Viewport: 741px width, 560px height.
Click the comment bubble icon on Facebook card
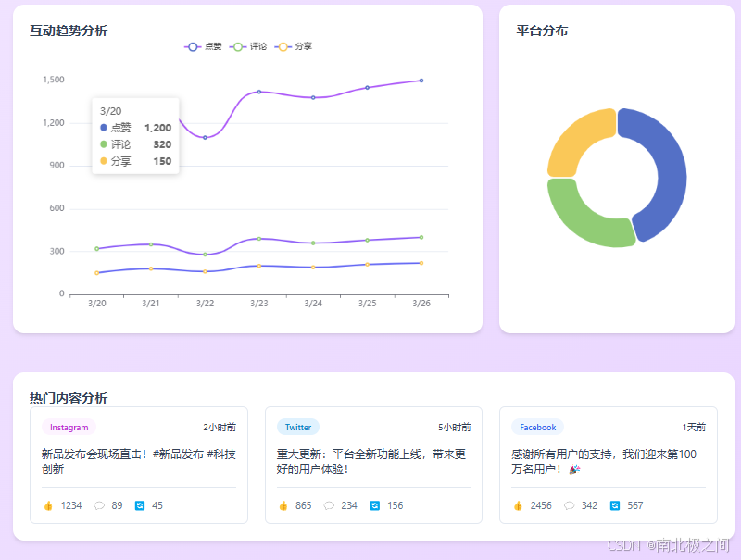click(x=569, y=505)
